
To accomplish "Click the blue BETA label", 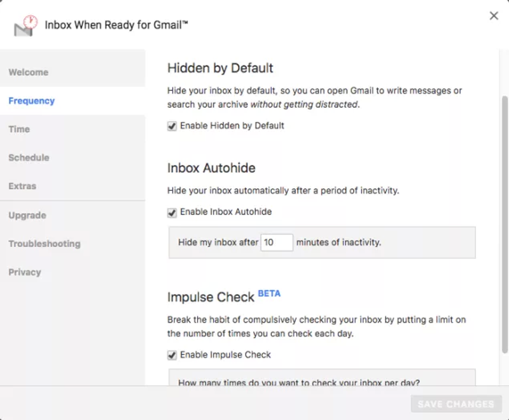I will coord(269,294).
